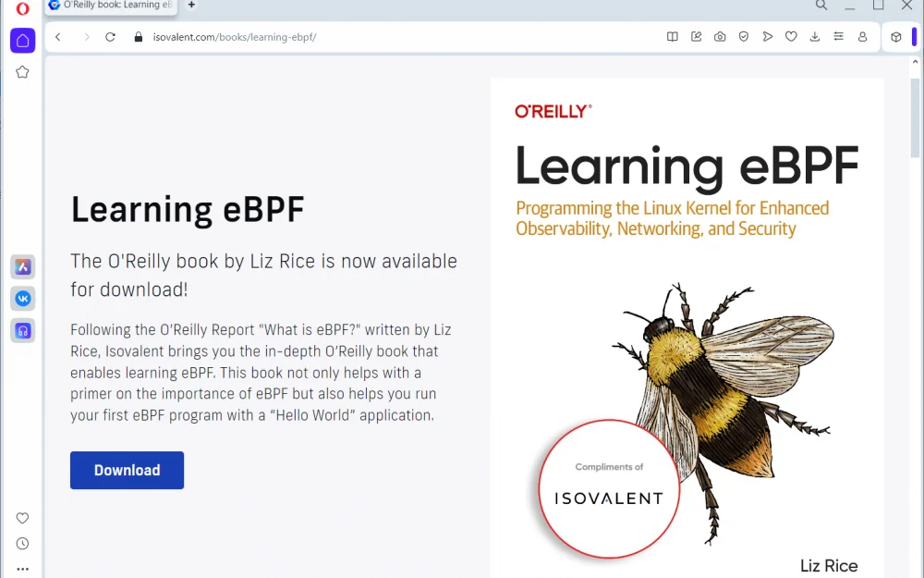
Task: Open the edit/share page icon
Action: point(696,37)
